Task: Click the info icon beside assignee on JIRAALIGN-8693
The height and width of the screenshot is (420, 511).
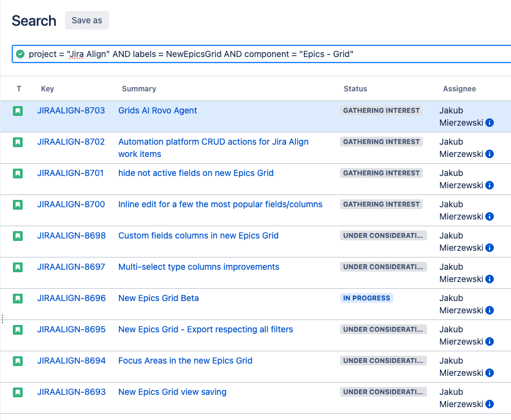Action: (490, 404)
